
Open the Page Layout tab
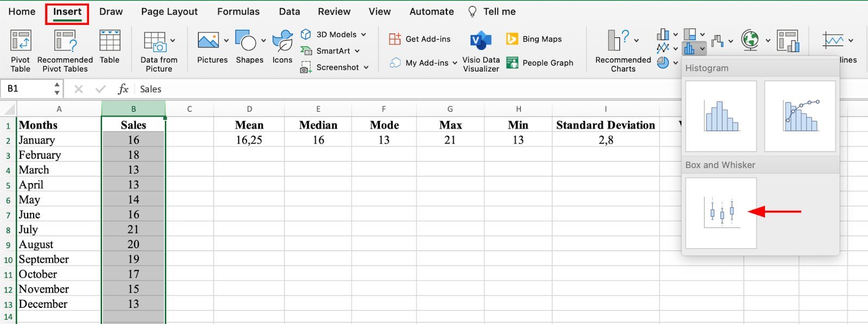(169, 11)
